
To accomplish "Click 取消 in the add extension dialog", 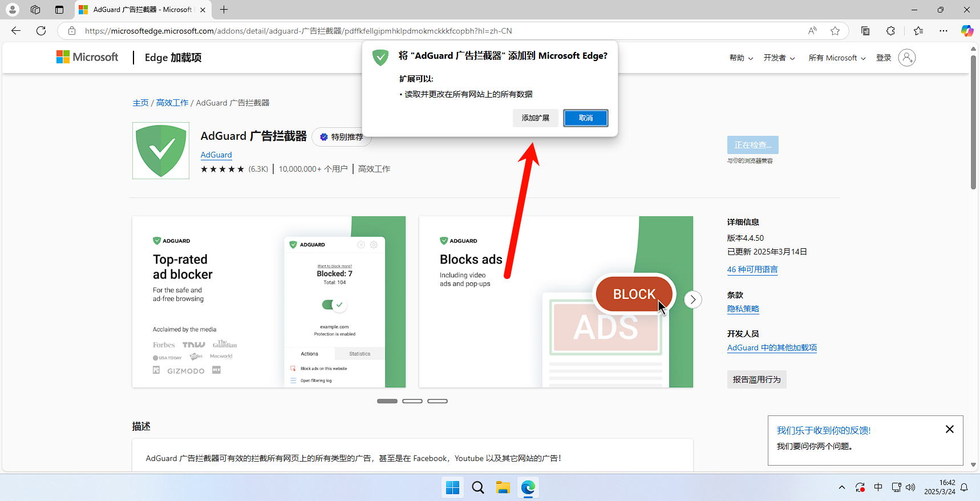I will click(x=586, y=118).
